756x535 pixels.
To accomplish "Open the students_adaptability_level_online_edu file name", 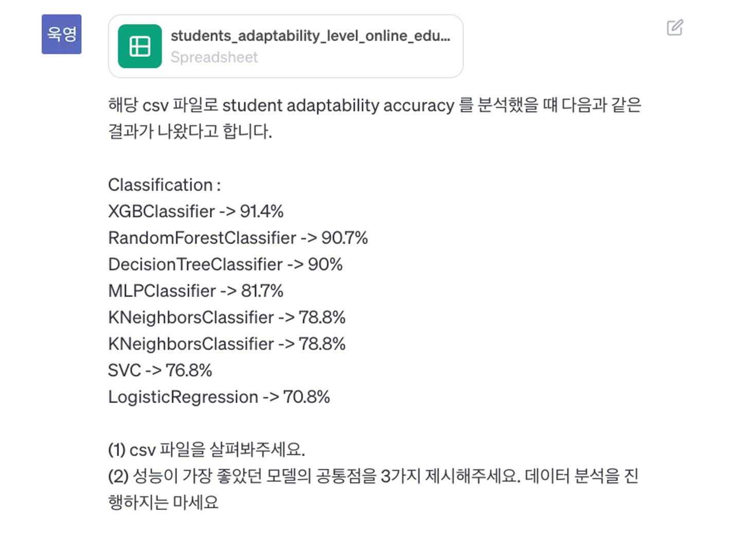I will [x=310, y=36].
